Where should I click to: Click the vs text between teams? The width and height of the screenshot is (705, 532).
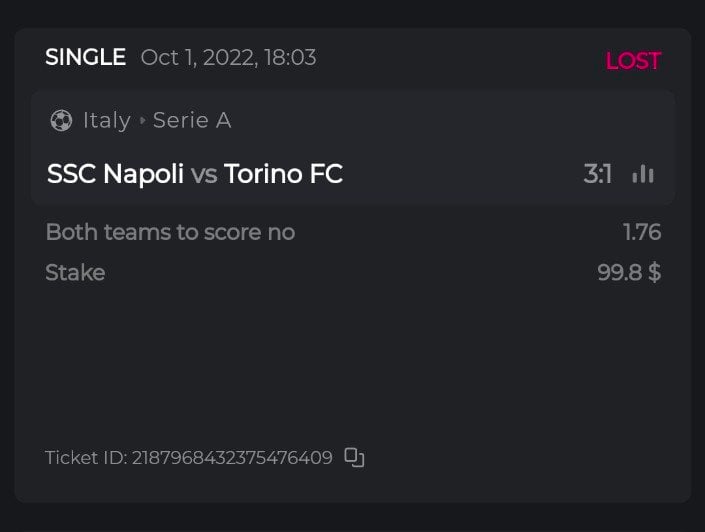click(204, 175)
